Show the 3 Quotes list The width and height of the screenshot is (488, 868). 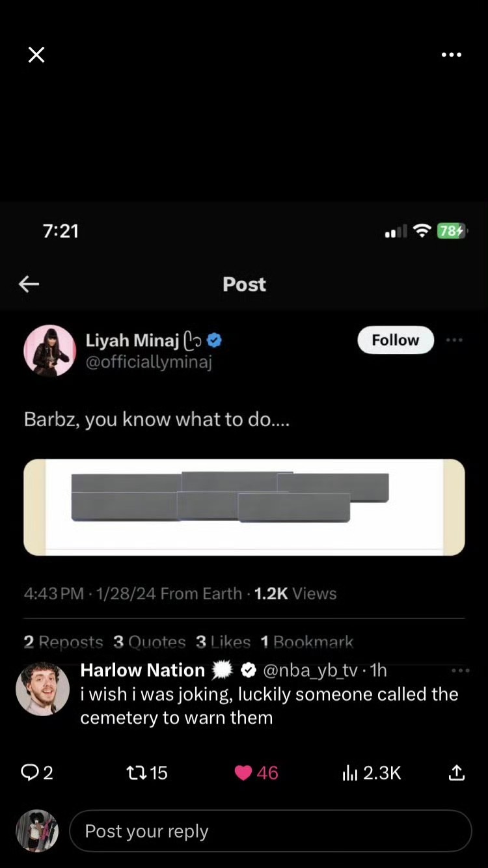click(149, 642)
